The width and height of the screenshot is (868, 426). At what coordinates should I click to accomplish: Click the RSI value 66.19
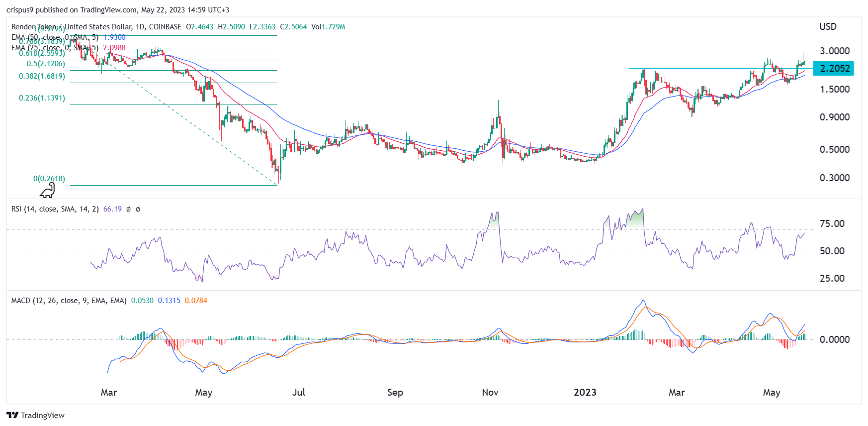112,209
